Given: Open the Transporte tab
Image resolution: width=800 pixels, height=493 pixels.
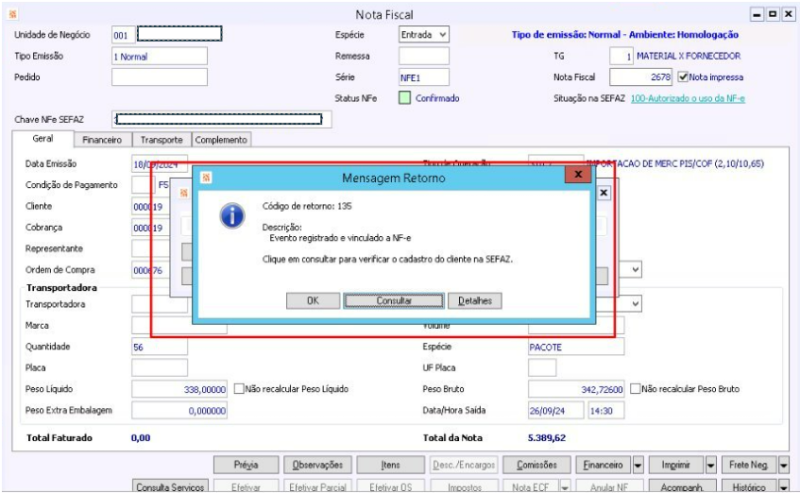Looking at the screenshot, I should click(x=162, y=140).
